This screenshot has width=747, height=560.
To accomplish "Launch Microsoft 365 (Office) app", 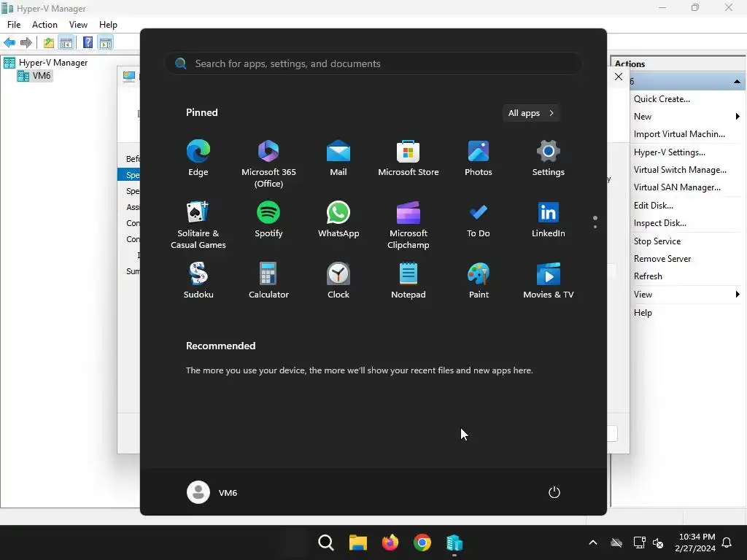I will click(268, 164).
